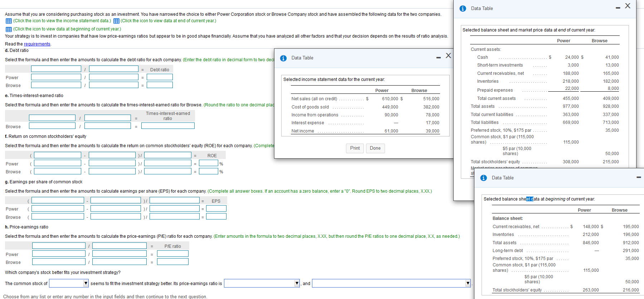Select first ROE formula field
This screenshot has height=299, width=644.
pos(58,155)
